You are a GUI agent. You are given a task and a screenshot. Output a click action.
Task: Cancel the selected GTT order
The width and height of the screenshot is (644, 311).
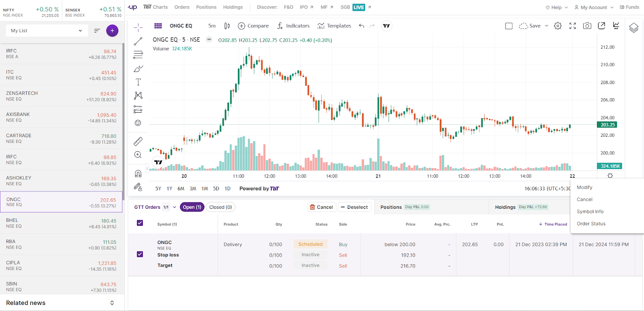click(321, 207)
